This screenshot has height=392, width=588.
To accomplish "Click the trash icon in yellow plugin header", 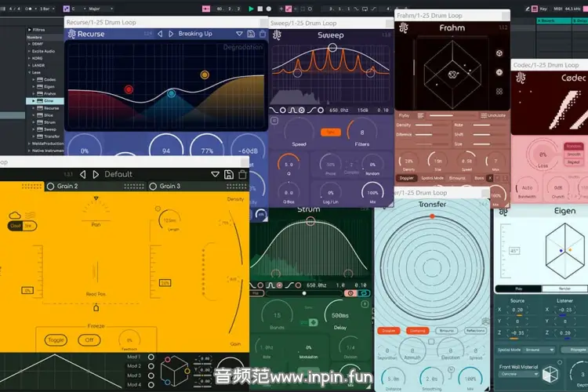I will (x=242, y=174).
